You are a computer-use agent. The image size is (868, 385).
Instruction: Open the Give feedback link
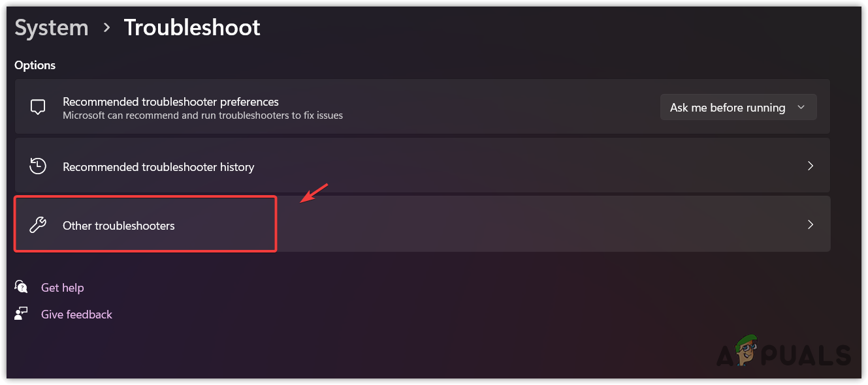click(x=76, y=315)
